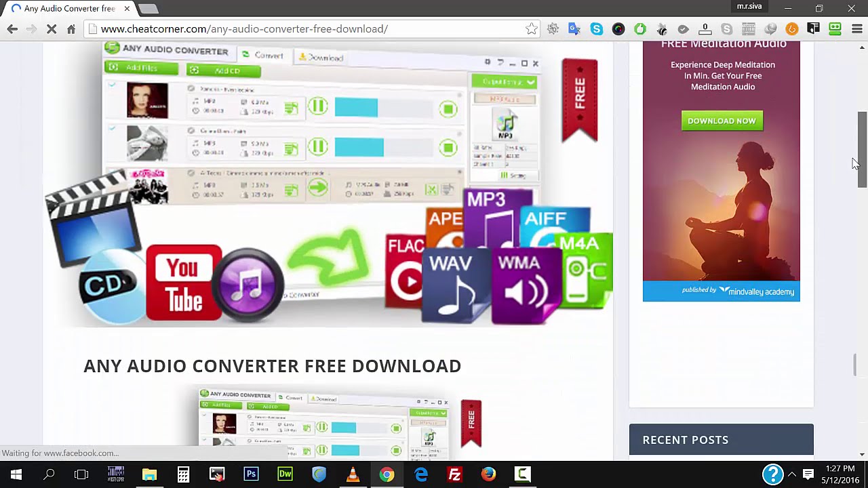Click the page vertical scrollbar thumb
The height and width of the screenshot is (488, 868).
tap(862, 149)
